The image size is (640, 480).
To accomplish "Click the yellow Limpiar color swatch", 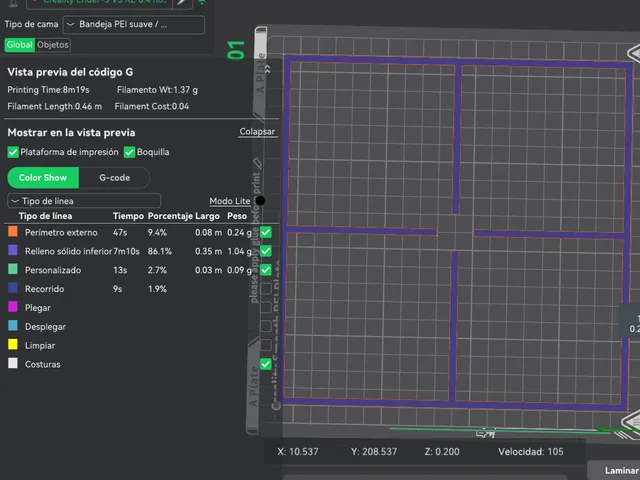I will tap(13, 344).
